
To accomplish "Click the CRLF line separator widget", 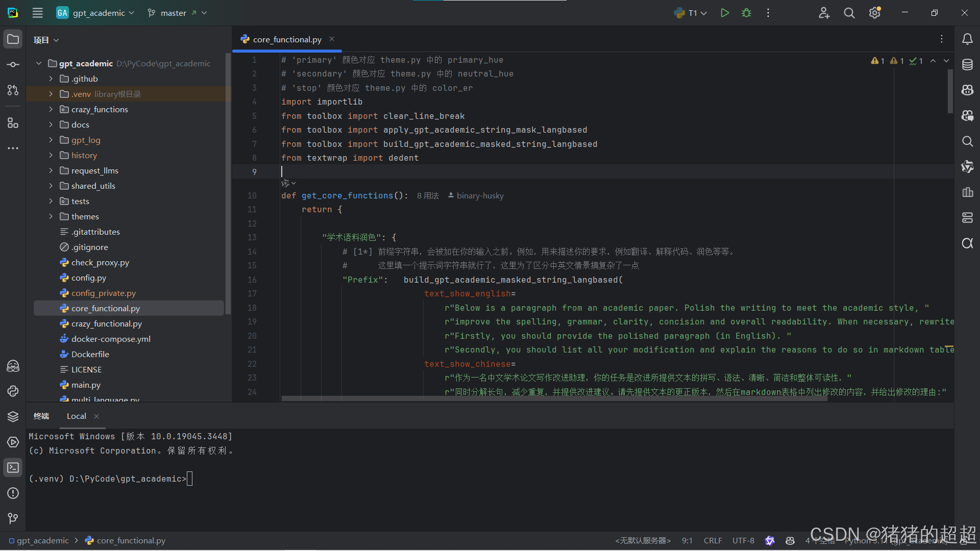I will pyautogui.click(x=713, y=541).
